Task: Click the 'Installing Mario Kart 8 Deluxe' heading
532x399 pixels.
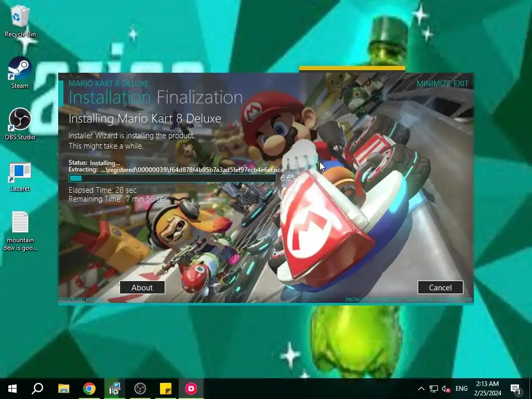Action: point(145,118)
